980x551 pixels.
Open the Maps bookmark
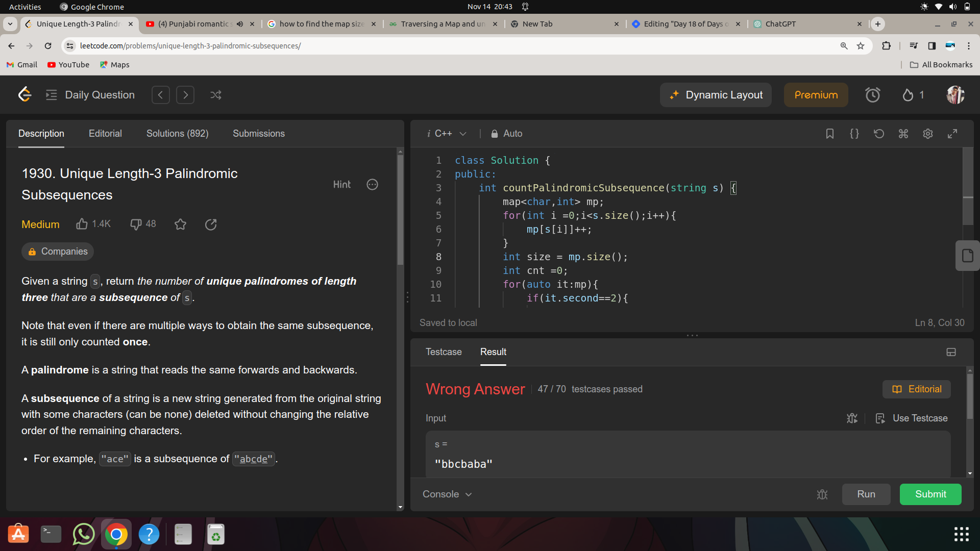click(x=115, y=65)
